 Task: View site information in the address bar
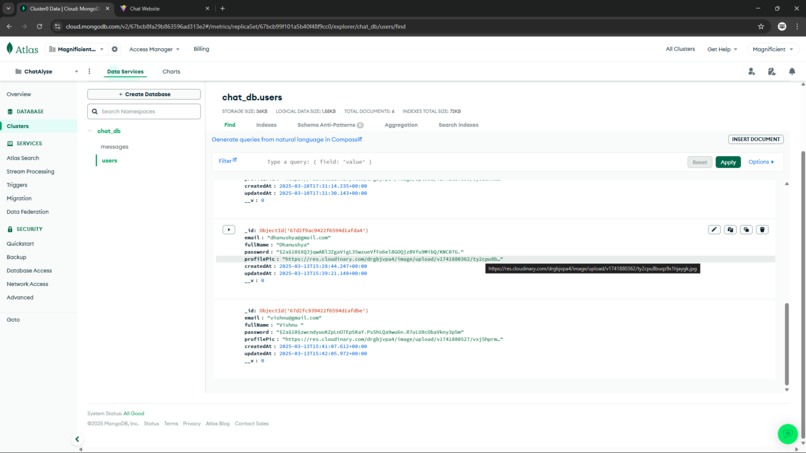click(58, 26)
